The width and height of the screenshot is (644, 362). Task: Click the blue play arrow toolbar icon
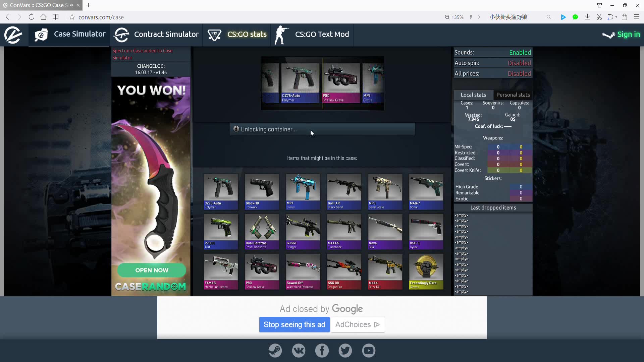[x=563, y=17]
